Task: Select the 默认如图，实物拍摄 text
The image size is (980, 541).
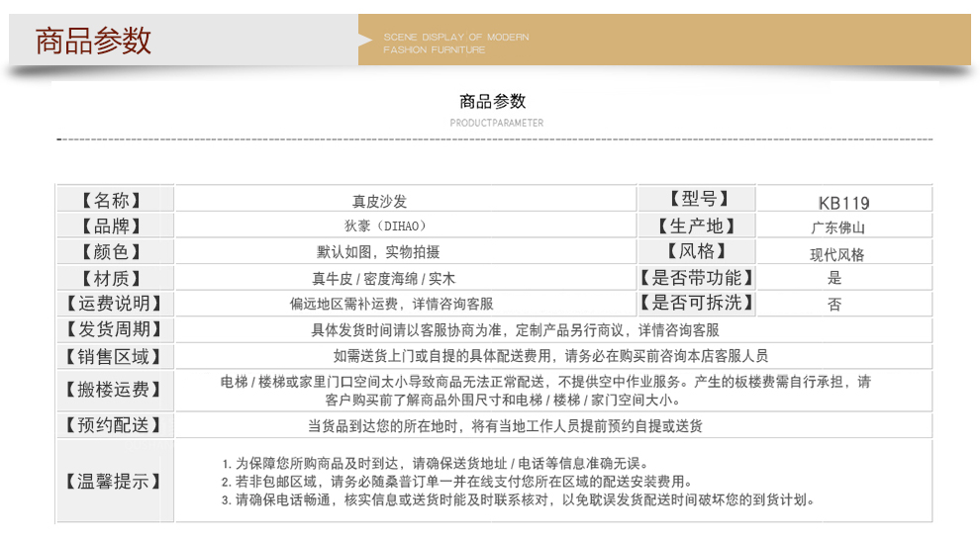Action: pyautogui.click(x=378, y=252)
